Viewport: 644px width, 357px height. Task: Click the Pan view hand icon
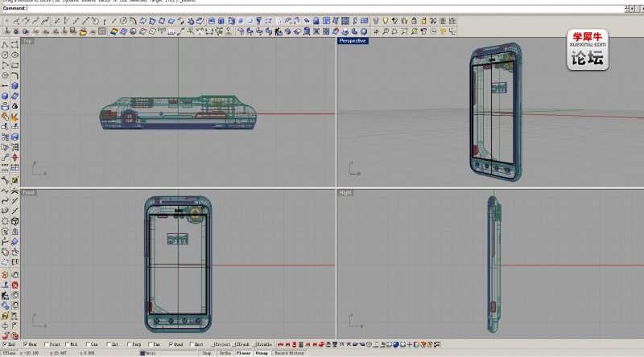coord(376,31)
